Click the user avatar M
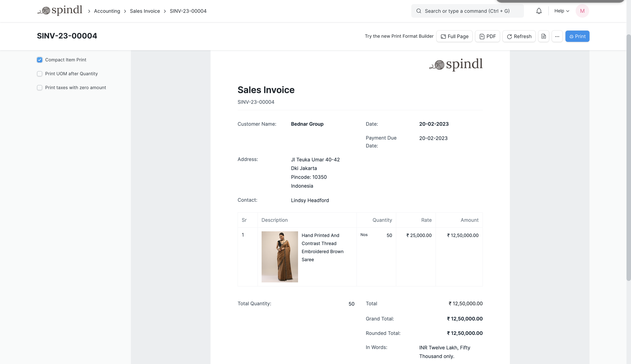 [x=582, y=11]
